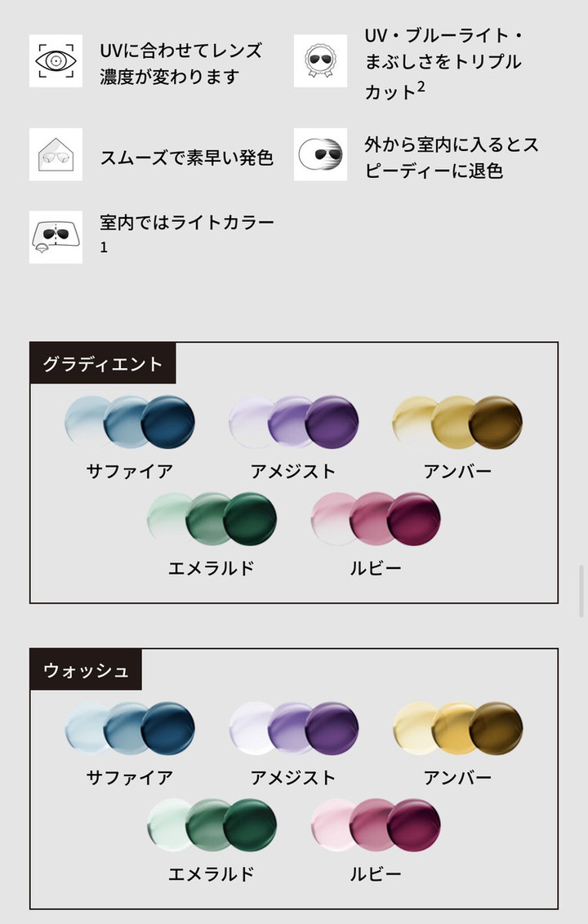Image resolution: width=588 pixels, height=924 pixels.
Task: Click the sunglasses badge triple-cut icon
Action: click(x=320, y=61)
